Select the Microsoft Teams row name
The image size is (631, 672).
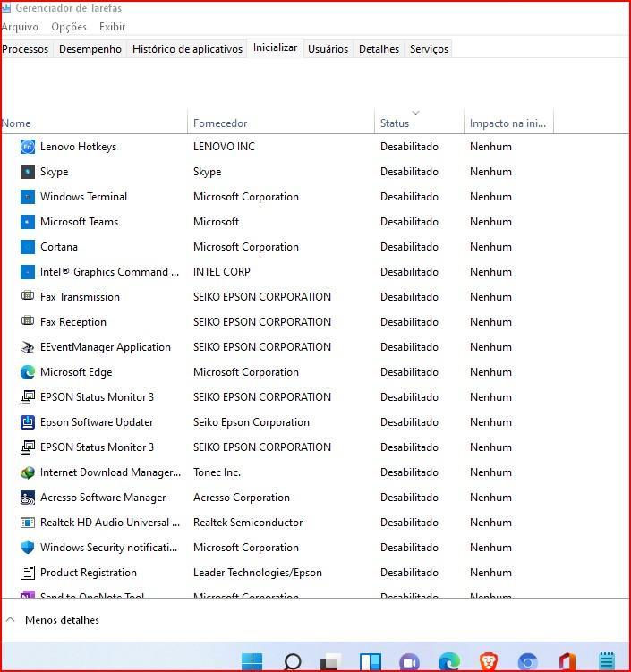coord(80,222)
